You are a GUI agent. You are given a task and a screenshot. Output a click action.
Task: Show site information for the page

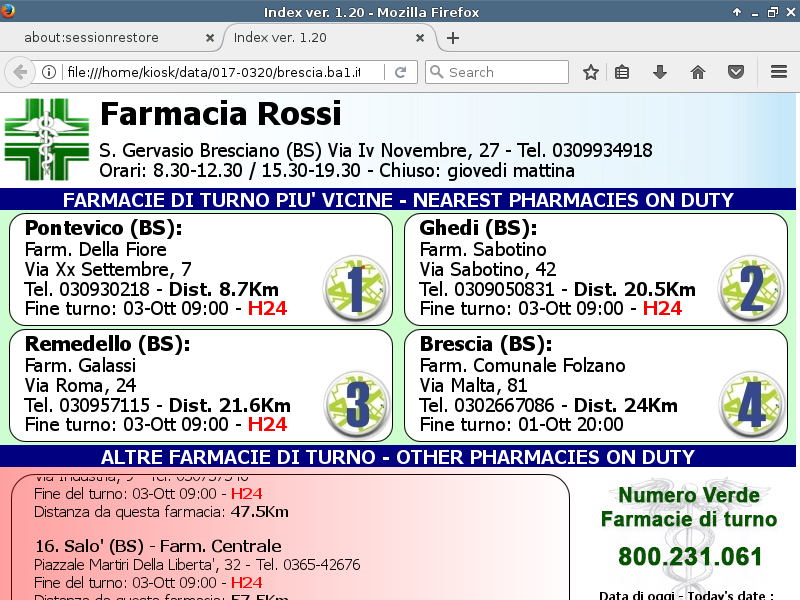(48, 72)
